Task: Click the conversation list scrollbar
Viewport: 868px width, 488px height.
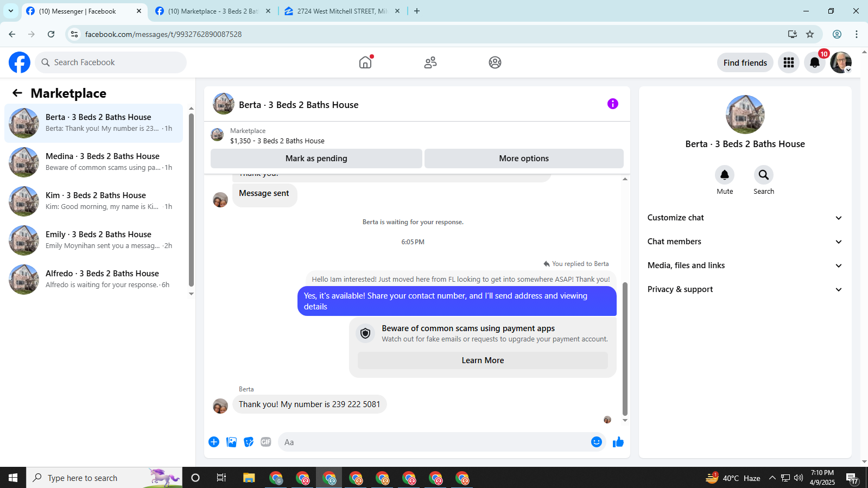Action: point(191,200)
